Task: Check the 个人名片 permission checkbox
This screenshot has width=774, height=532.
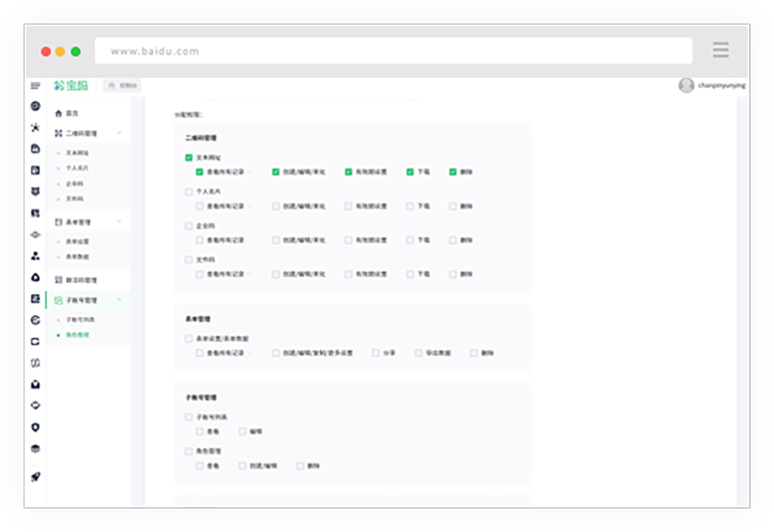Action: click(189, 192)
